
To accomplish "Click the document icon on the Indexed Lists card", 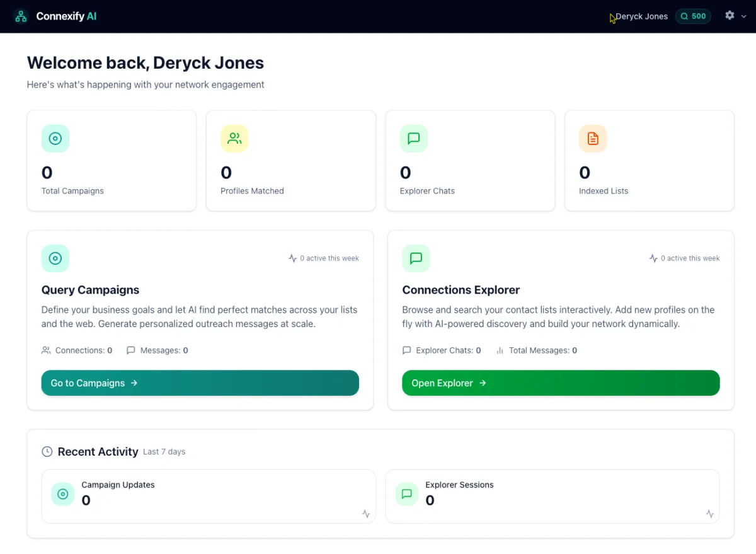I will pyautogui.click(x=592, y=138).
